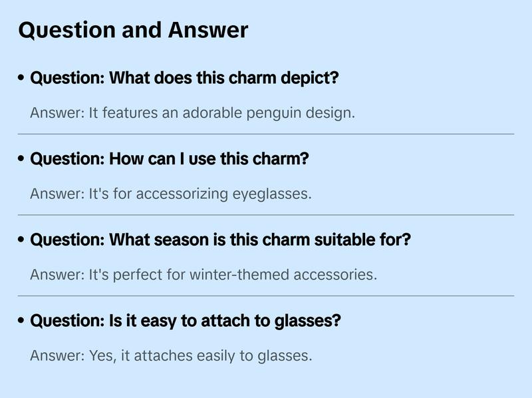Select question "Is it easy to attach to glasses?"
Viewport: 532px width, 398px height.
tap(186, 321)
